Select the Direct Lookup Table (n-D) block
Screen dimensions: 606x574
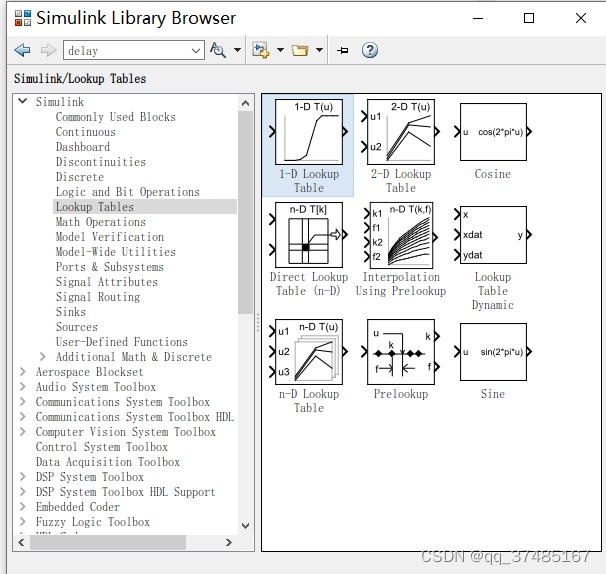pyautogui.click(x=308, y=249)
